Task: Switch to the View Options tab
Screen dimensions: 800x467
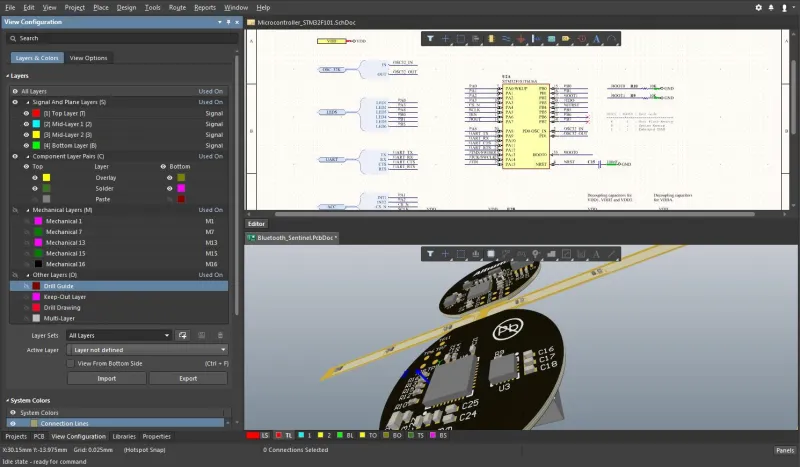Action: point(89,58)
